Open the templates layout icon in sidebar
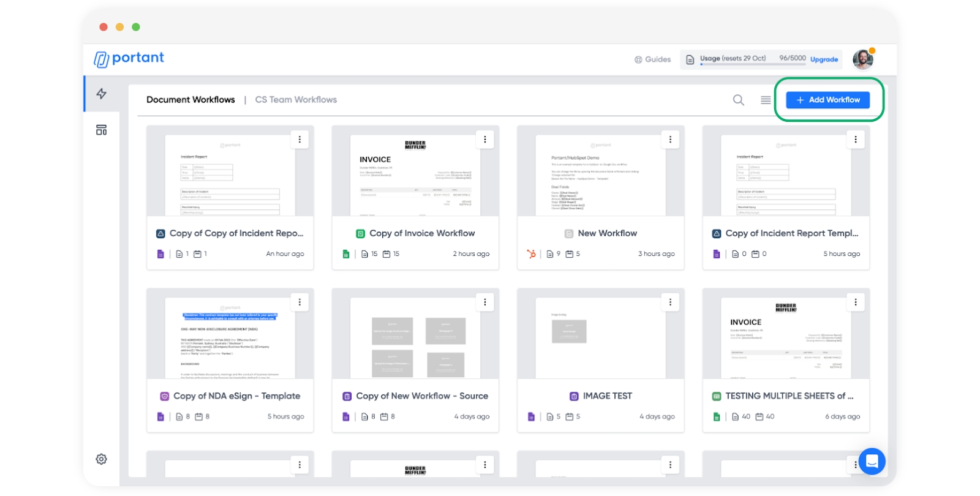 (102, 130)
